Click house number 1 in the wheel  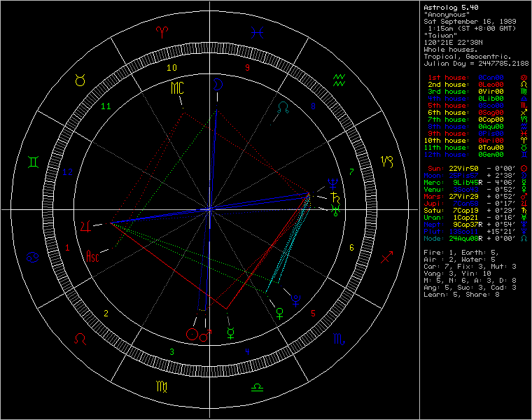tap(67, 248)
